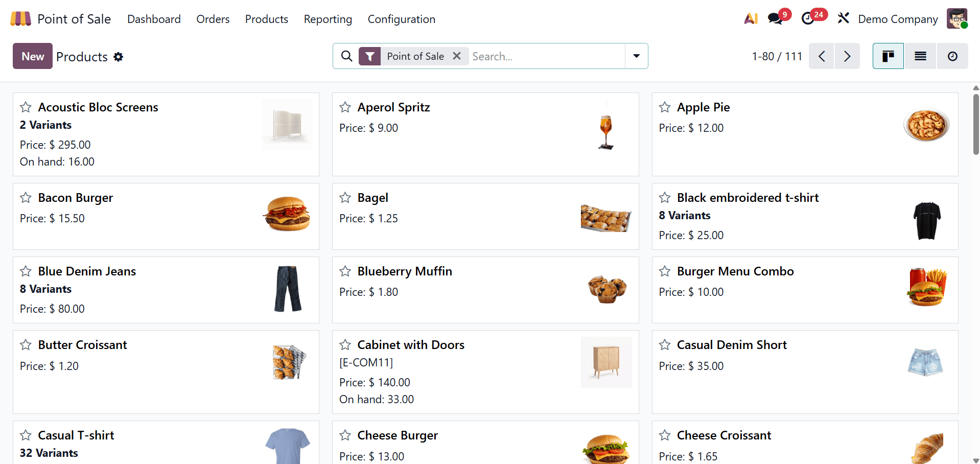The width and height of the screenshot is (980, 464).
Task: Switch to list view
Action: coord(920,56)
